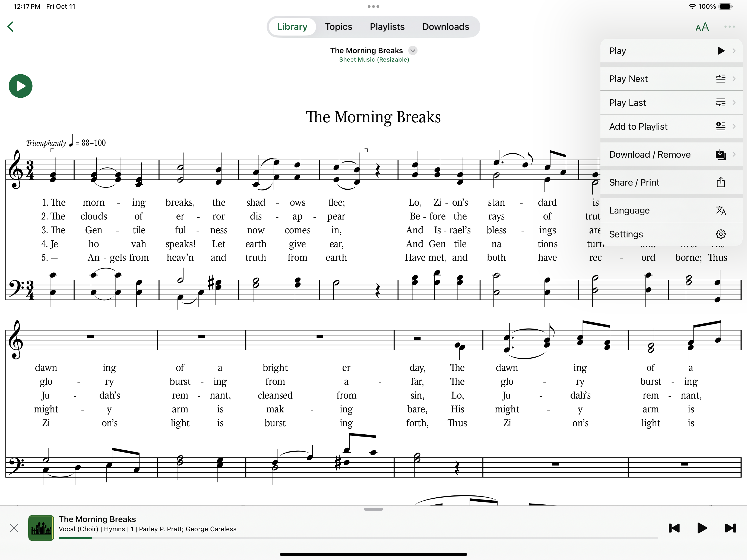
Task: Open the Playlists tab
Action: [x=387, y=27]
